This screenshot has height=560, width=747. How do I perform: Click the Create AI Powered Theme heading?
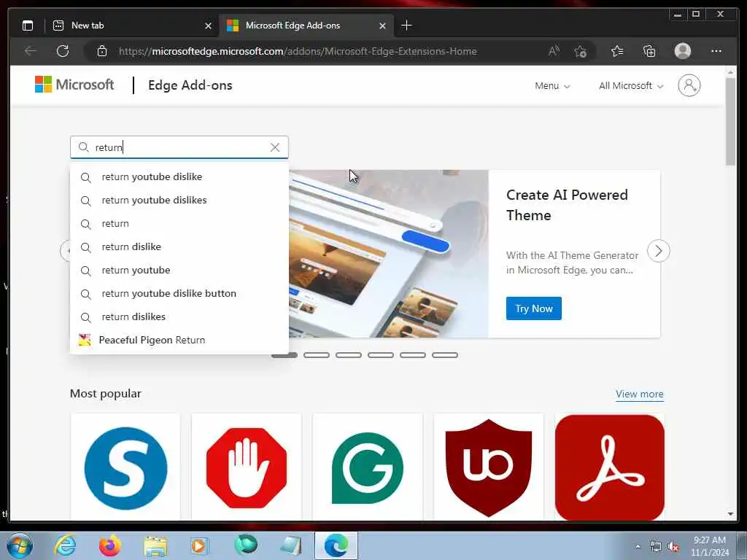[567, 205]
